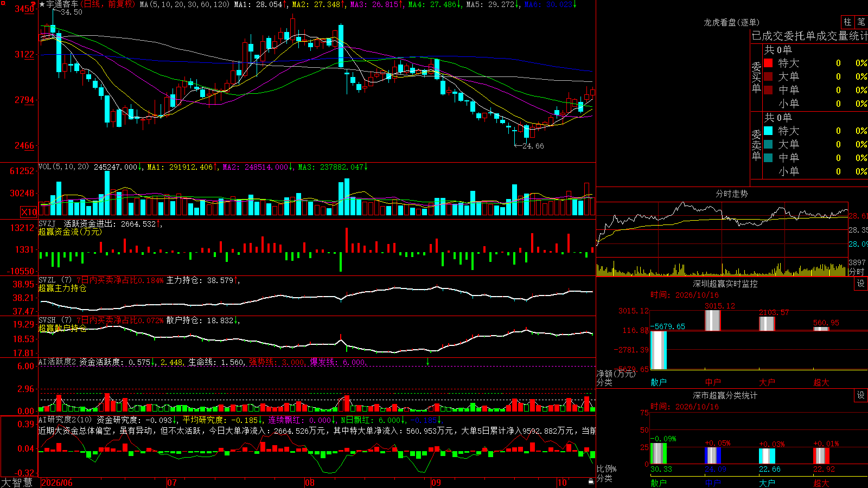Screen dimensions: 868x488
Task: Click the AI活跃度2 indicator label
Action: 58,362
